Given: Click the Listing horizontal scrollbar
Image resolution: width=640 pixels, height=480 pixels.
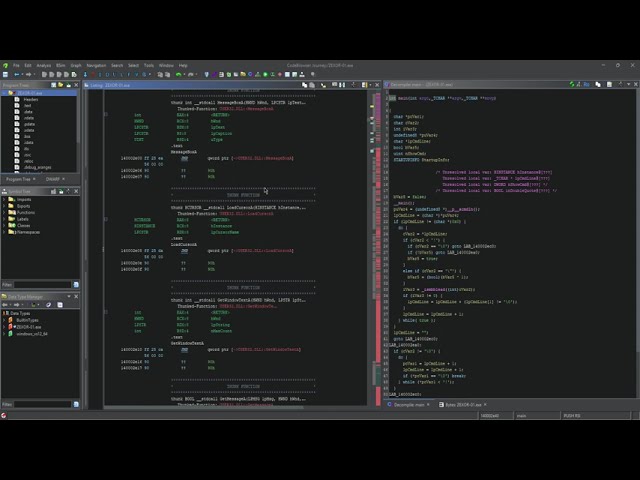Looking at the screenshot, I should (x=204, y=407).
